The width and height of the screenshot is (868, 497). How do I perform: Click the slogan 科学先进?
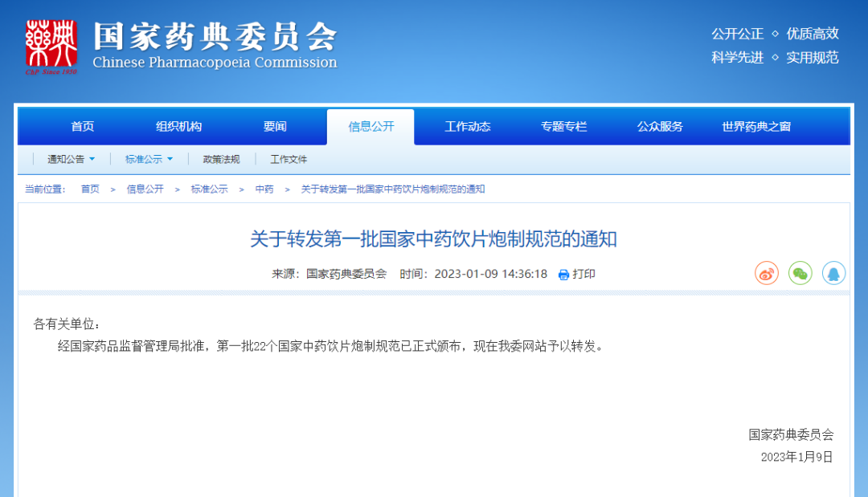pos(737,58)
